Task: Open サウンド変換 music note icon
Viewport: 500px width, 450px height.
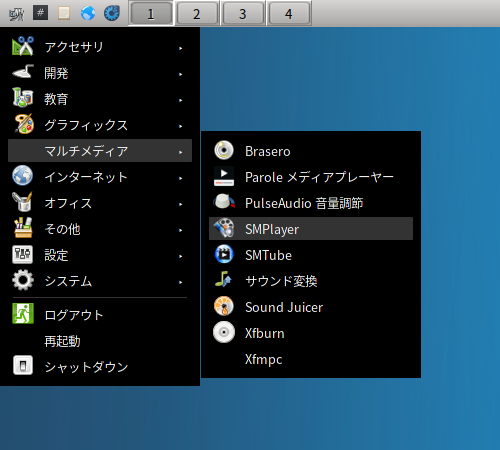Action: (x=224, y=280)
